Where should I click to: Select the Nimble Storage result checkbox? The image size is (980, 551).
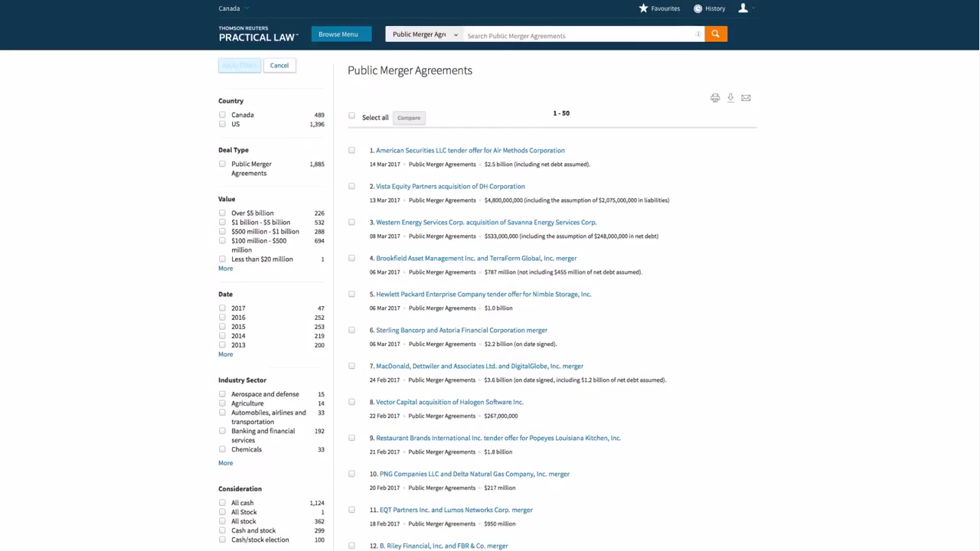tap(351, 294)
